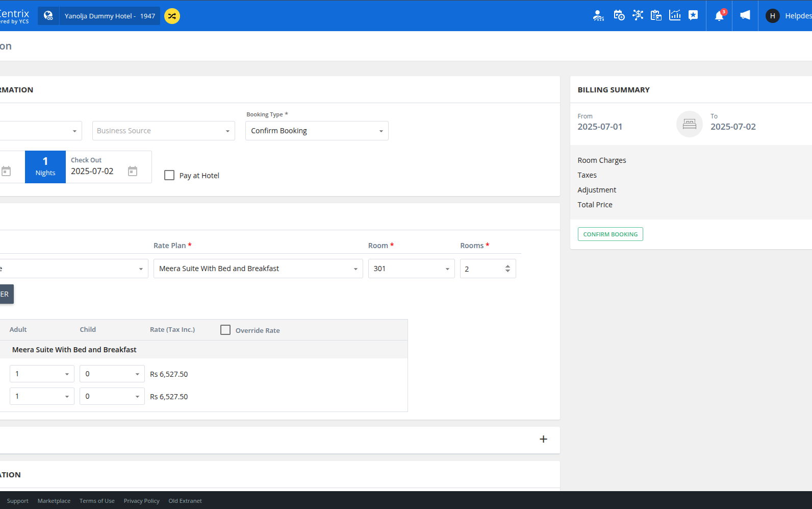
Task: Open the clipboard calendar icon in header
Action: click(x=656, y=15)
